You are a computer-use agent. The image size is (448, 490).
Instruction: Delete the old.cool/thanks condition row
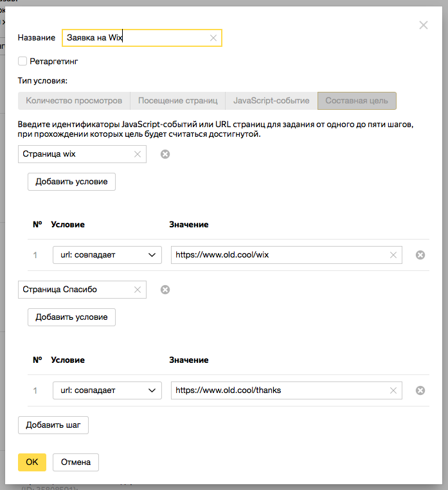click(420, 390)
